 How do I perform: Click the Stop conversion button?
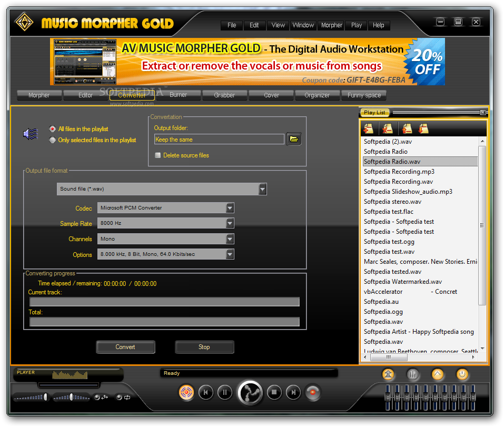[x=204, y=347]
